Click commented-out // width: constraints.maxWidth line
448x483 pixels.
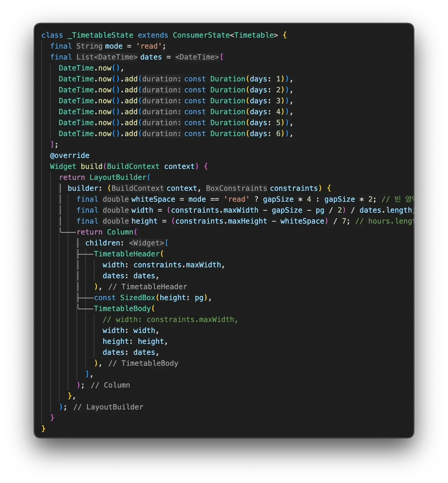(x=170, y=320)
